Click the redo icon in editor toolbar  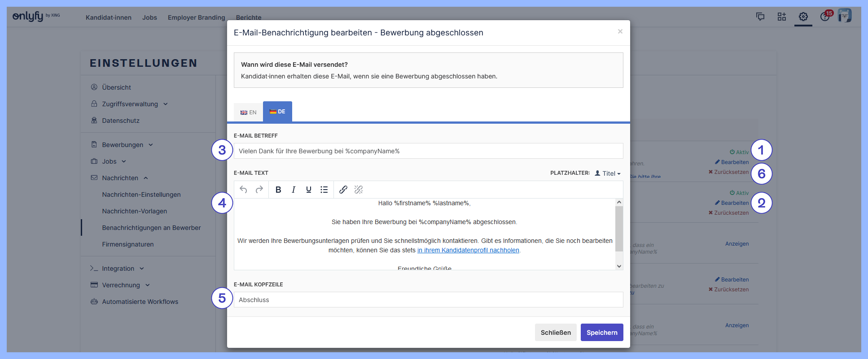click(259, 190)
